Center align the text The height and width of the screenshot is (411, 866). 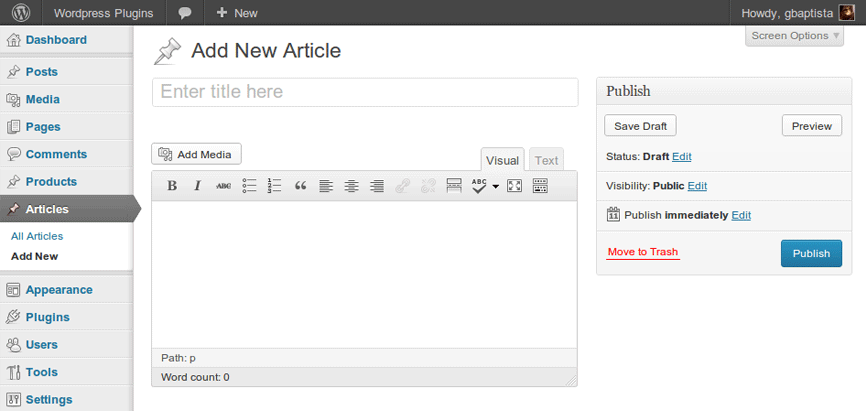click(351, 186)
